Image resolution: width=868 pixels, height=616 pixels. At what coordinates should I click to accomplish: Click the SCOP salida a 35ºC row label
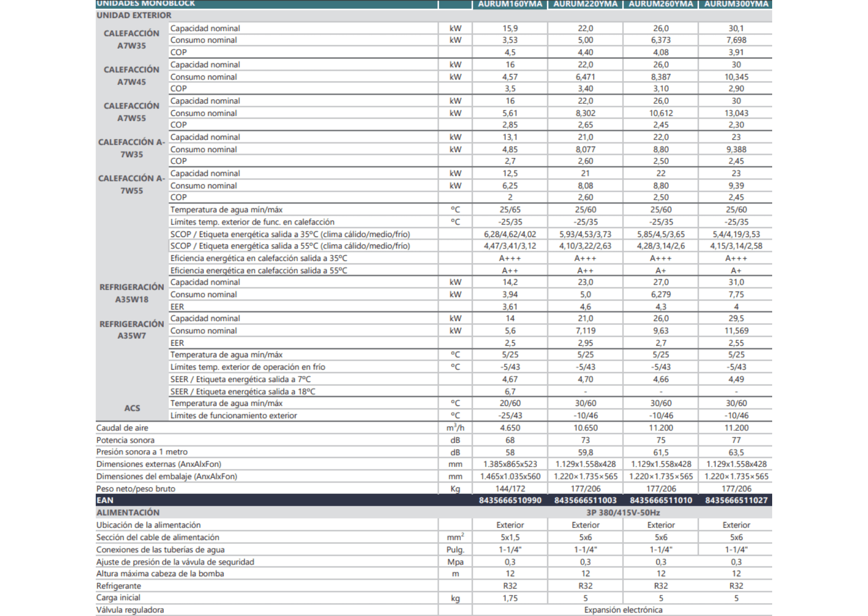290,234
